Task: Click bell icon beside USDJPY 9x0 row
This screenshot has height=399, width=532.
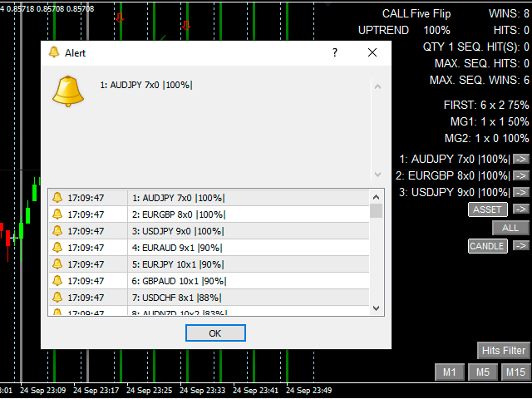Action: pyautogui.click(x=57, y=231)
